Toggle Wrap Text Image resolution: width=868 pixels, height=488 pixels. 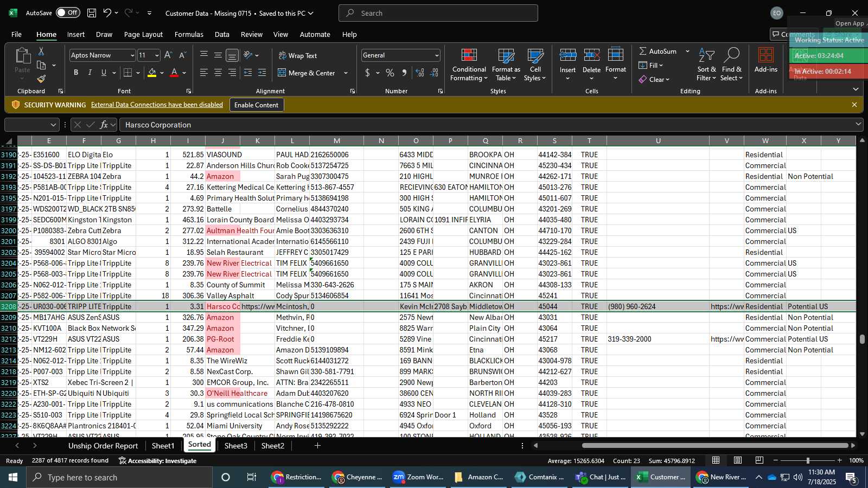tap(298, 55)
